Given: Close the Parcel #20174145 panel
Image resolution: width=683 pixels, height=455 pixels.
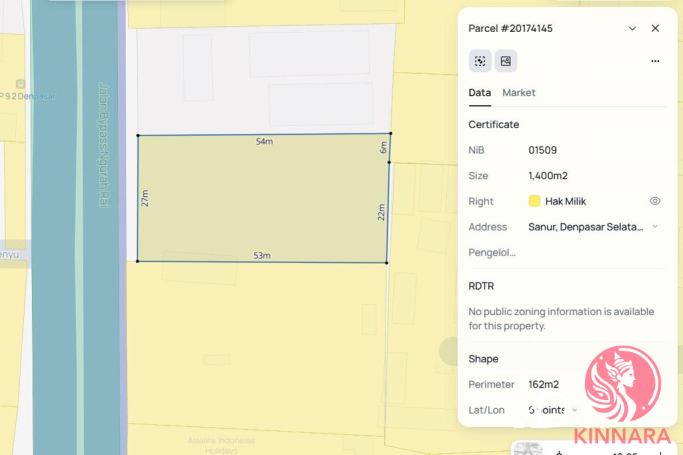Looking at the screenshot, I should tap(655, 28).
